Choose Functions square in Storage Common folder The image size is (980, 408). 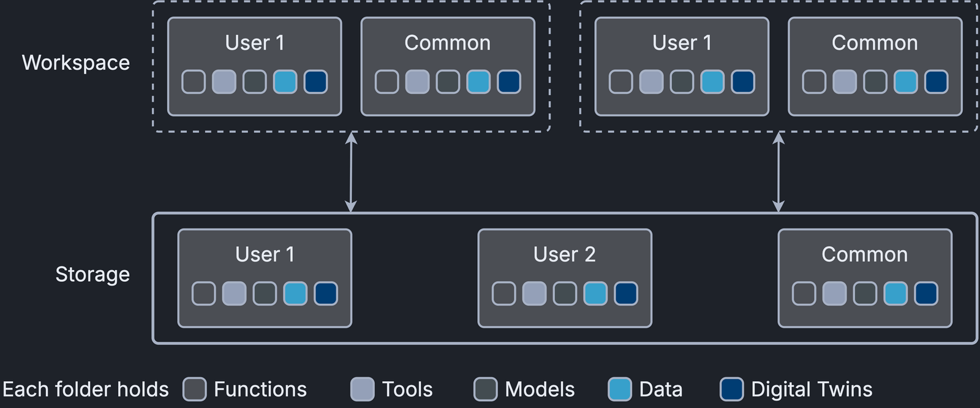[804, 293]
